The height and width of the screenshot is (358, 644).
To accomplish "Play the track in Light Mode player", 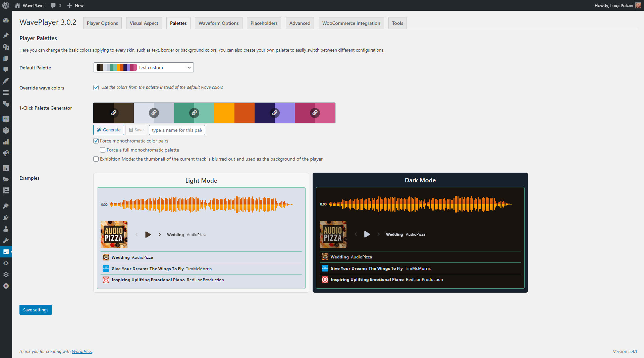I will [148, 235].
